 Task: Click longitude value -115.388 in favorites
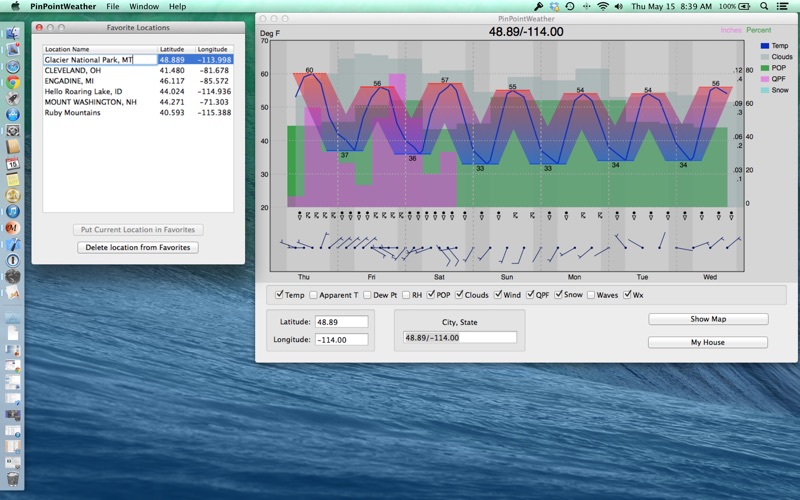pos(214,113)
